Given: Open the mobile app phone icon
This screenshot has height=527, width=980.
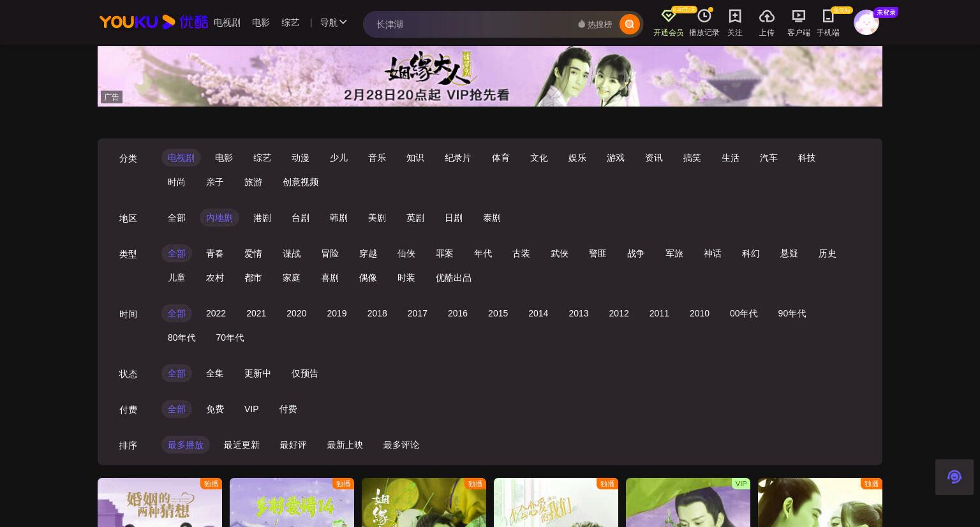Looking at the screenshot, I should [x=828, y=16].
